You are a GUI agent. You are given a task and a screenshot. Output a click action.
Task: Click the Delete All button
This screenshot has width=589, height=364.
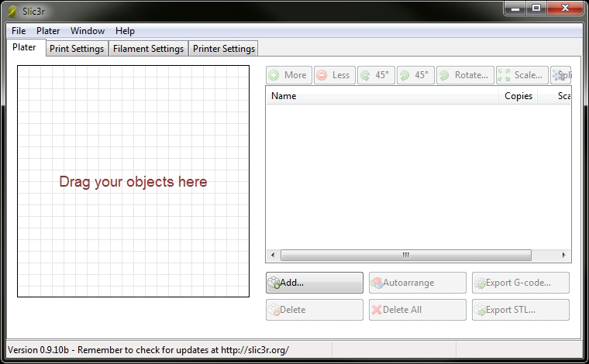[x=417, y=310]
